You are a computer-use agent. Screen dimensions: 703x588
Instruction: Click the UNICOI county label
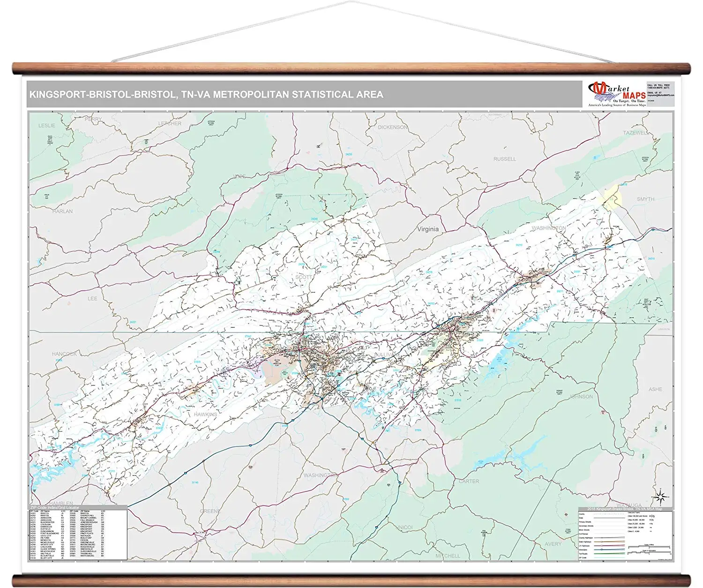pyautogui.click(x=404, y=527)
